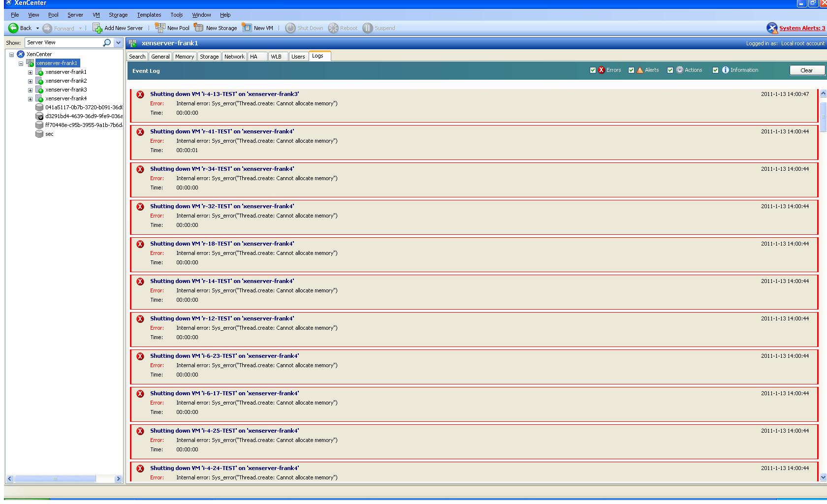
Task: Click the New VM icon
Action: 247,28
